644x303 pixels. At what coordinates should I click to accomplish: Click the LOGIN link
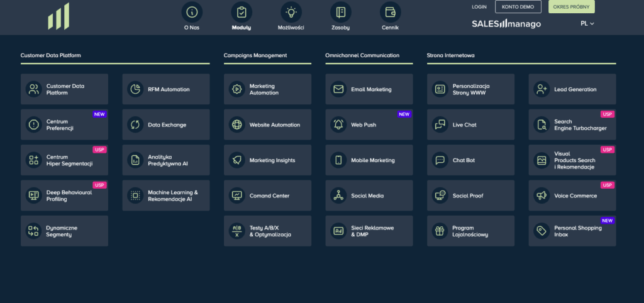[479, 7]
